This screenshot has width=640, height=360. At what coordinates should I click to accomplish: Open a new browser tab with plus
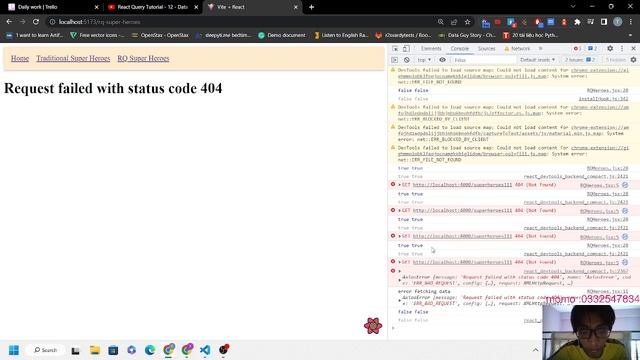[x=311, y=7]
